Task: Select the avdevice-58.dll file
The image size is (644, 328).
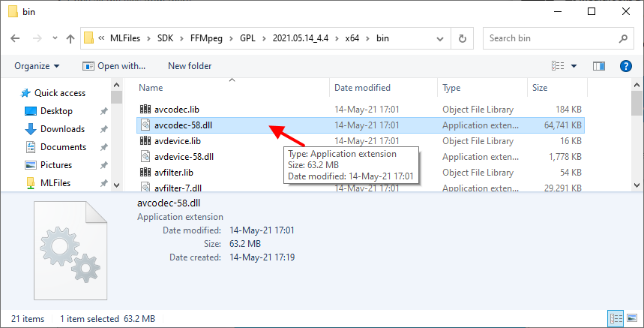Action: [x=360, y=157]
